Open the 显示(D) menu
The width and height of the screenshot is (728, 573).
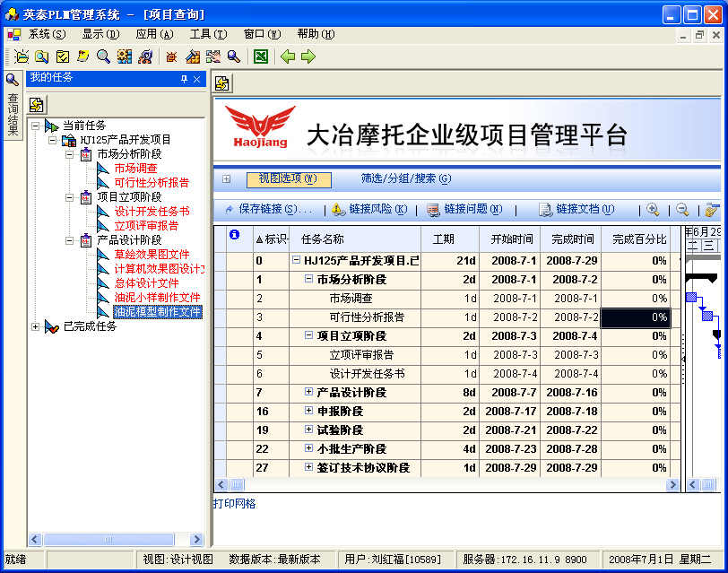click(100, 34)
